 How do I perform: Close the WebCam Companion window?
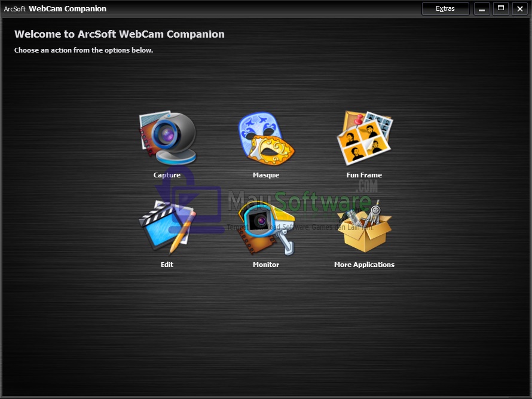pos(520,9)
